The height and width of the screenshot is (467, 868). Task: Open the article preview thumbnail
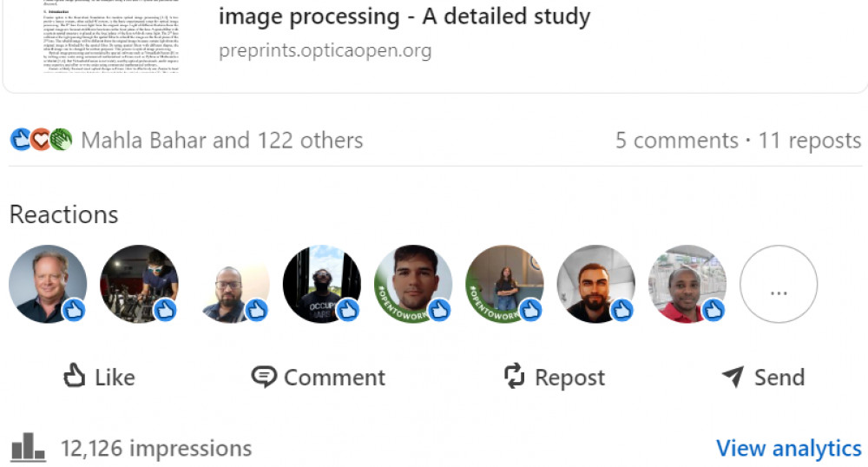click(x=108, y=36)
